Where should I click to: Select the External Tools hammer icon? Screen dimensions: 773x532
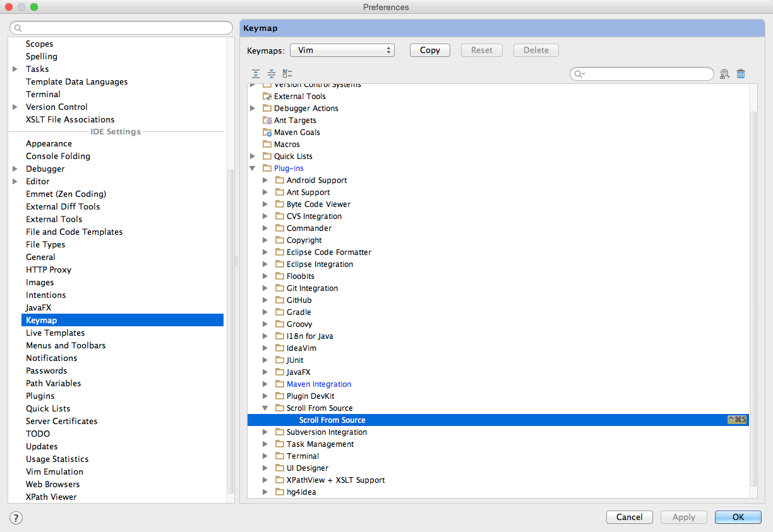coord(268,96)
